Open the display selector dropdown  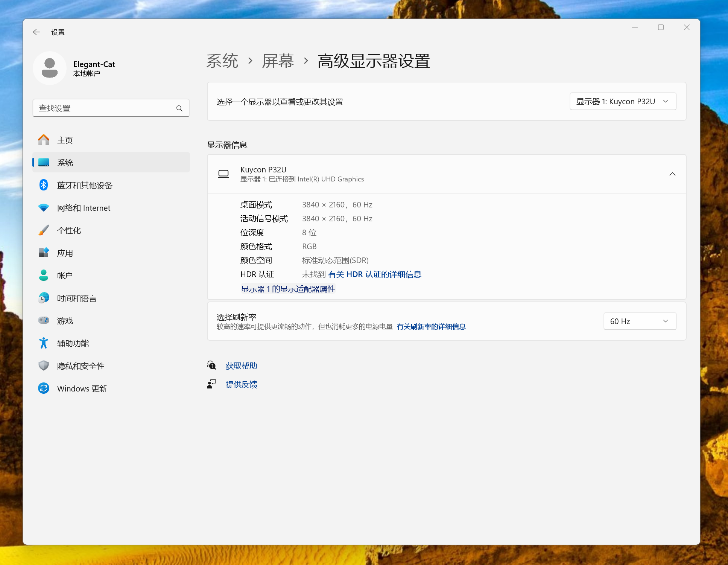pyautogui.click(x=623, y=102)
